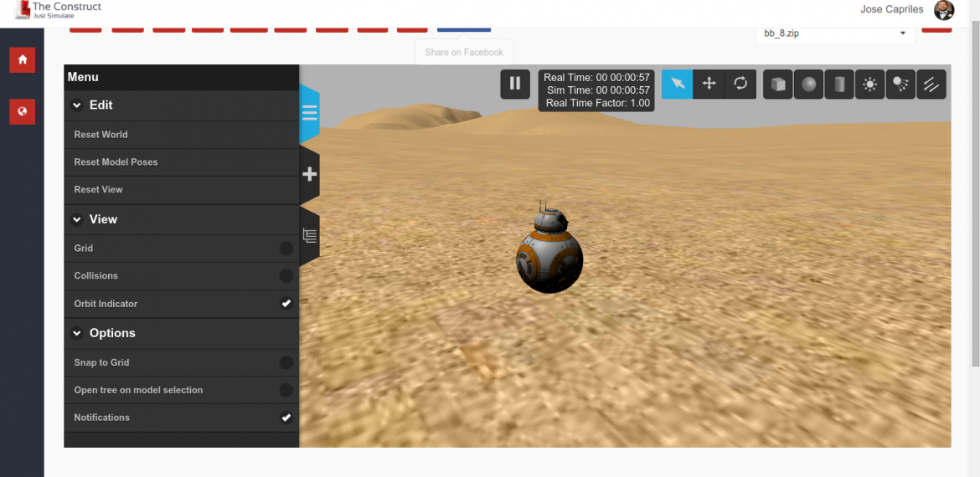Screen dimensions: 980x477
Task: Click the page vertical scrollbar
Action: (x=976, y=193)
